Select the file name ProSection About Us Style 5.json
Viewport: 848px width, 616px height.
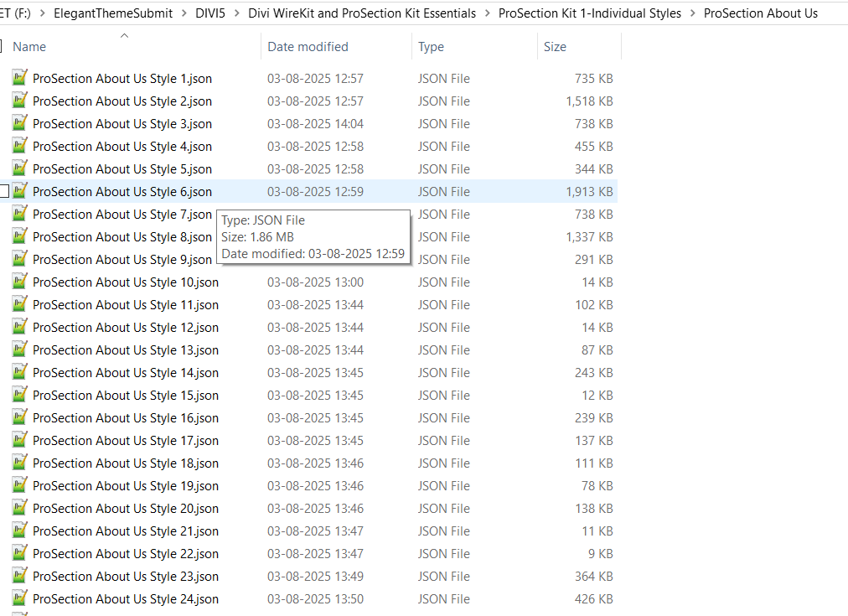(x=122, y=168)
